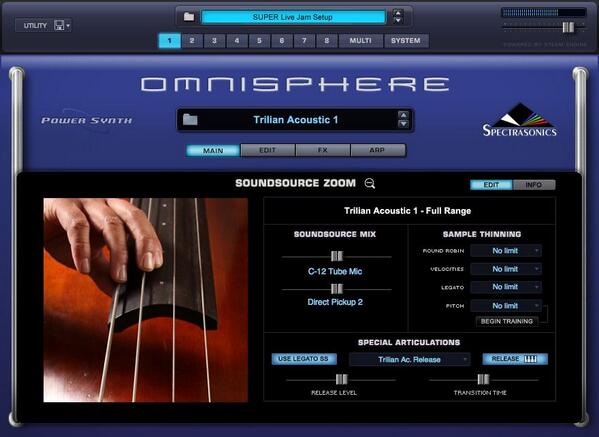Screen dimensions: 599x437
Task: Select the soundsource INFO view
Action: pos(534,185)
